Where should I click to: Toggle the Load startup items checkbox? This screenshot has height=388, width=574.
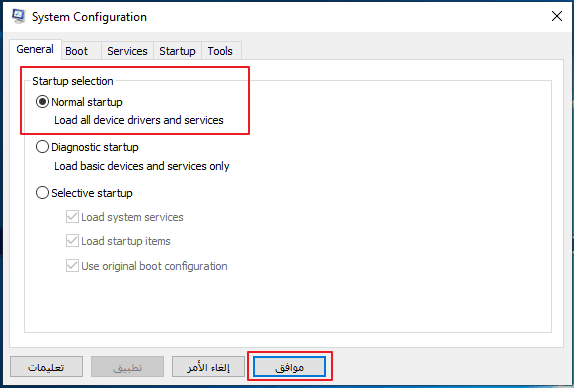[x=72, y=241]
